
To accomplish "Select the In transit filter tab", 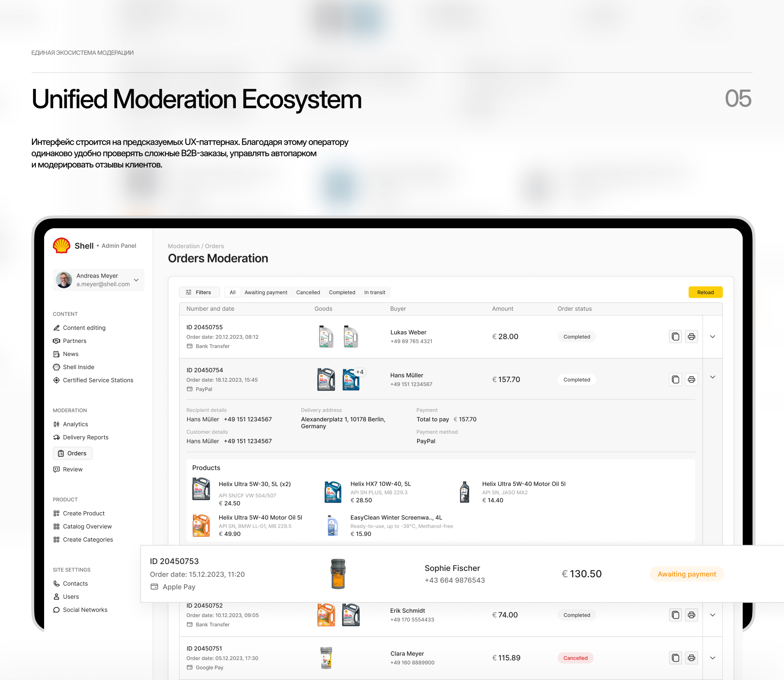I will [x=375, y=292].
